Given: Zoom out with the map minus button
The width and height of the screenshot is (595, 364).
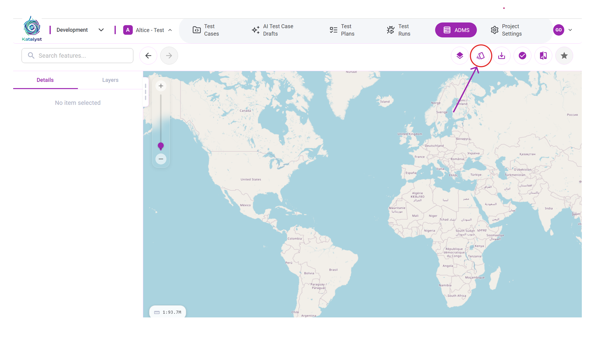Looking at the screenshot, I should [161, 159].
